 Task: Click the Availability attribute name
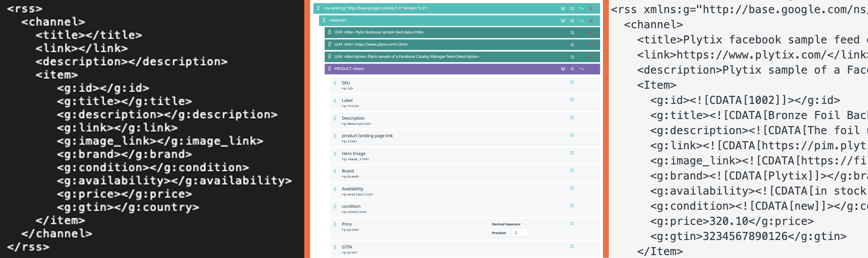tap(352, 189)
